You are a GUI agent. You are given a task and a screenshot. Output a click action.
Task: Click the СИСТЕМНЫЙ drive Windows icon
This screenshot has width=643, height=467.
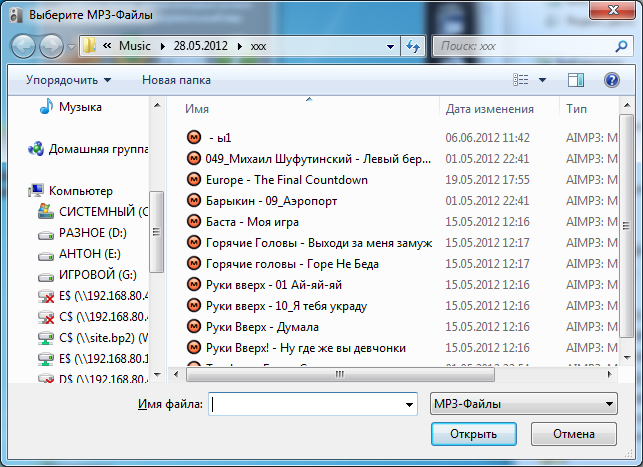coord(46,211)
